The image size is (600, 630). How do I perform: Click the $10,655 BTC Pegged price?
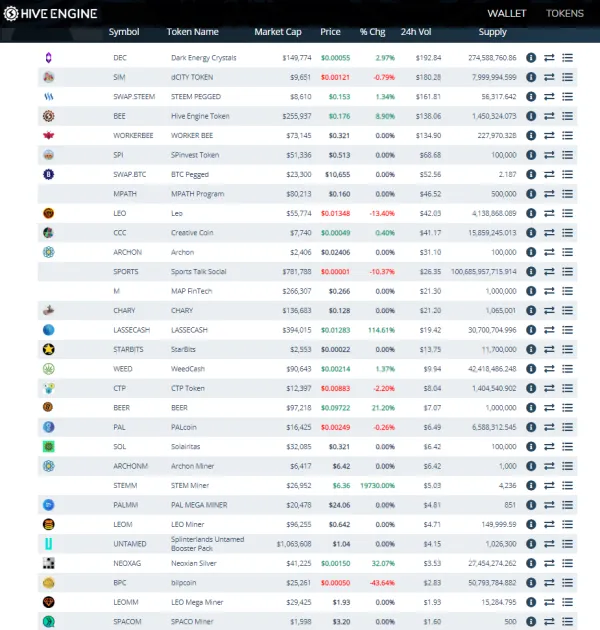[x=338, y=174]
